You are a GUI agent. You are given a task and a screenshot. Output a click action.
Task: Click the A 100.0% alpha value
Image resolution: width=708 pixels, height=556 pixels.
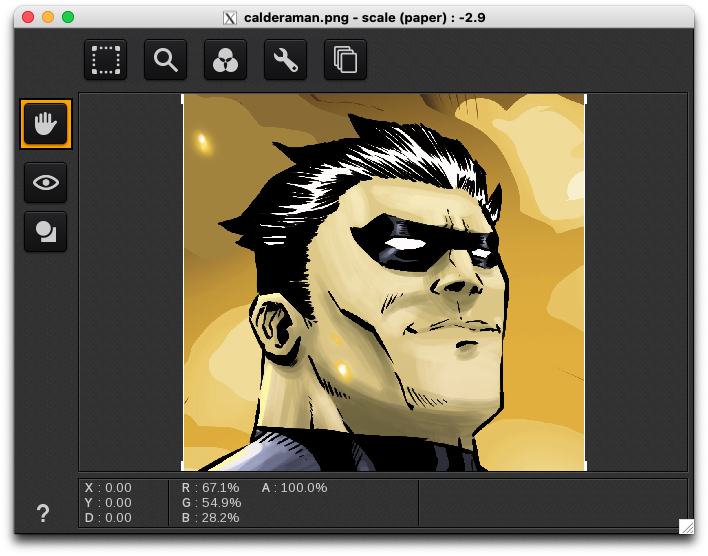tap(294, 488)
